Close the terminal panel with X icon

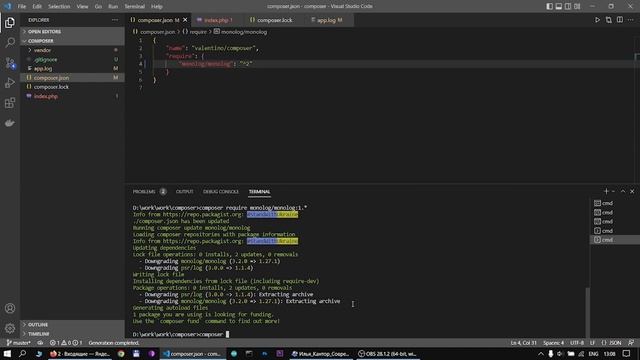click(632, 191)
